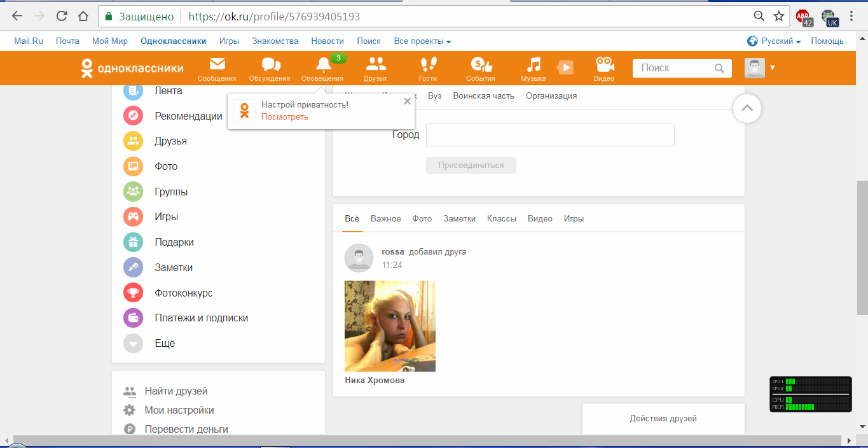868x448 pixels.
Task: Click Действия друзей panel header
Action: 663,419
